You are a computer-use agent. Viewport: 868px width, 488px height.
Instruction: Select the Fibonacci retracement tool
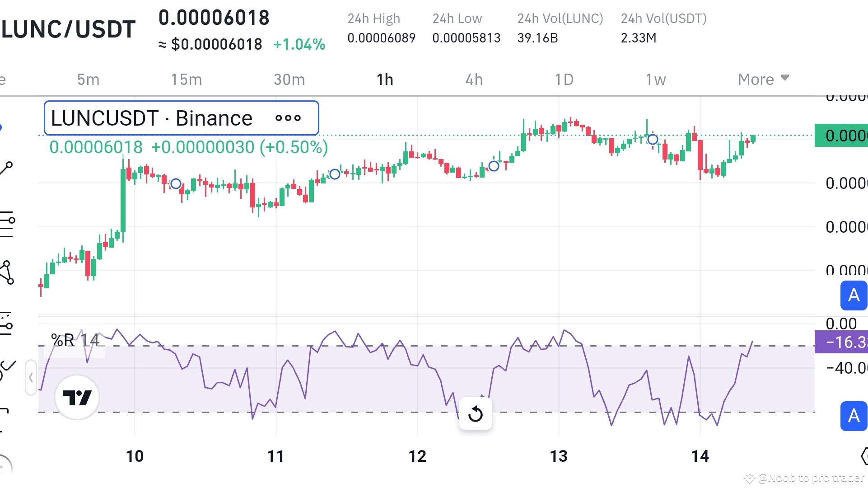click(x=6, y=224)
